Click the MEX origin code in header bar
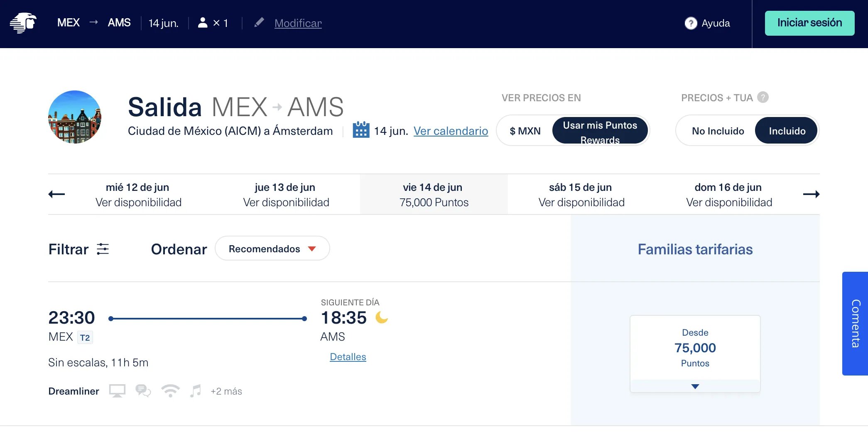This screenshot has width=868, height=434. tap(69, 23)
